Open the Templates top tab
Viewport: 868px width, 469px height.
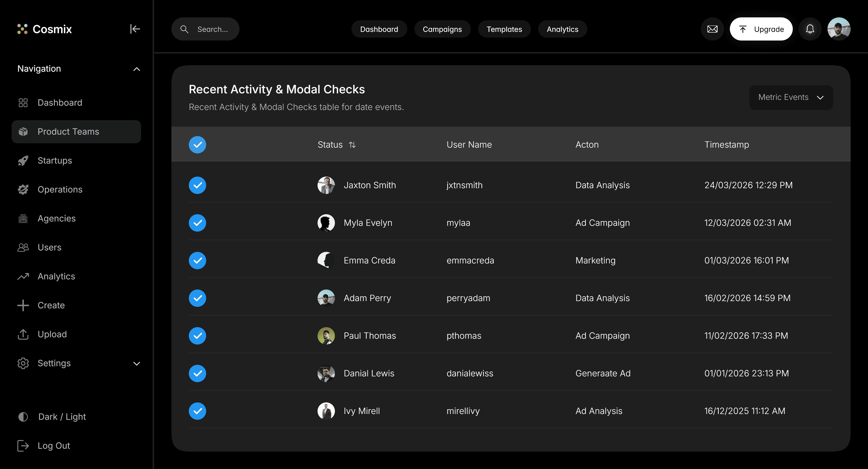pyautogui.click(x=504, y=29)
